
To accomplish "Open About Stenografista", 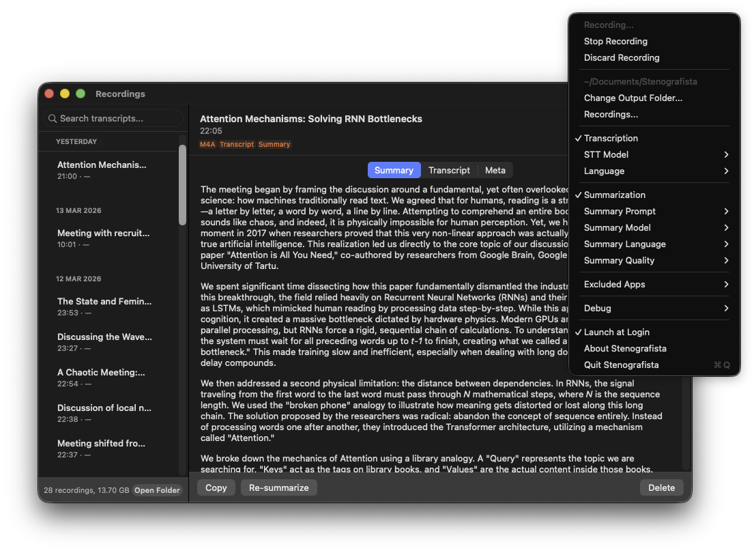I will (x=625, y=348).
